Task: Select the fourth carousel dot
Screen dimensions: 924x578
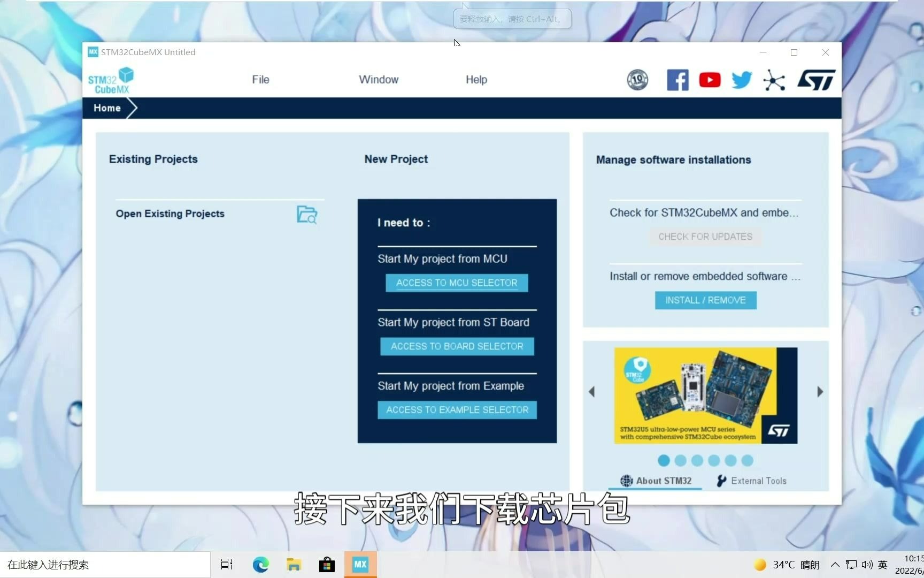Action: 714,460
